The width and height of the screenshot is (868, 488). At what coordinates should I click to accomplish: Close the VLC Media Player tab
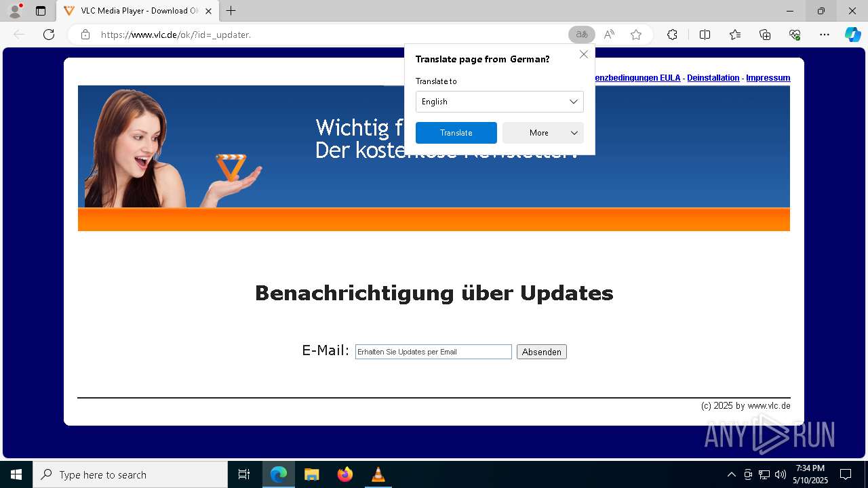(209, 11)
